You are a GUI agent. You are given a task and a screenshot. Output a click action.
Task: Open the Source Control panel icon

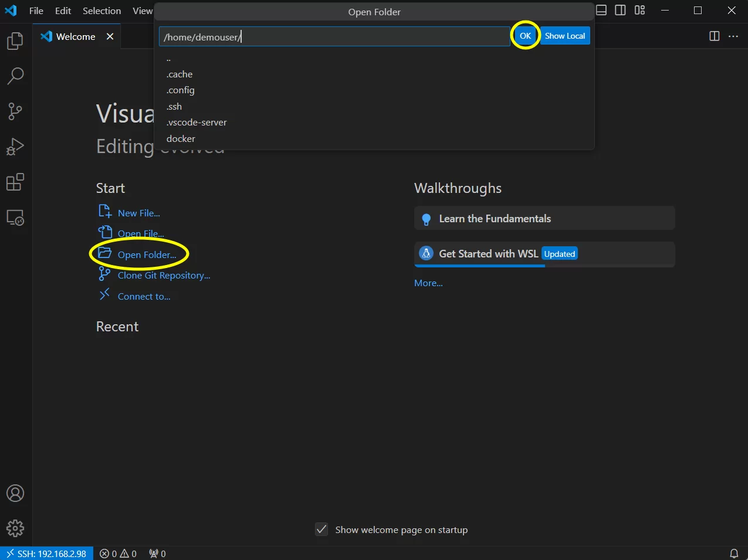[16, 111]
